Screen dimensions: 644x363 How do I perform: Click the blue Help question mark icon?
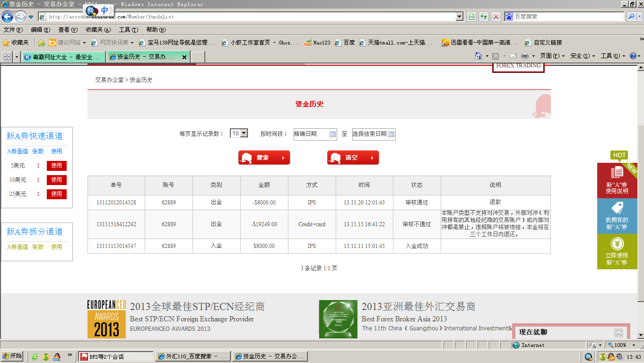(x=633, y=56)
